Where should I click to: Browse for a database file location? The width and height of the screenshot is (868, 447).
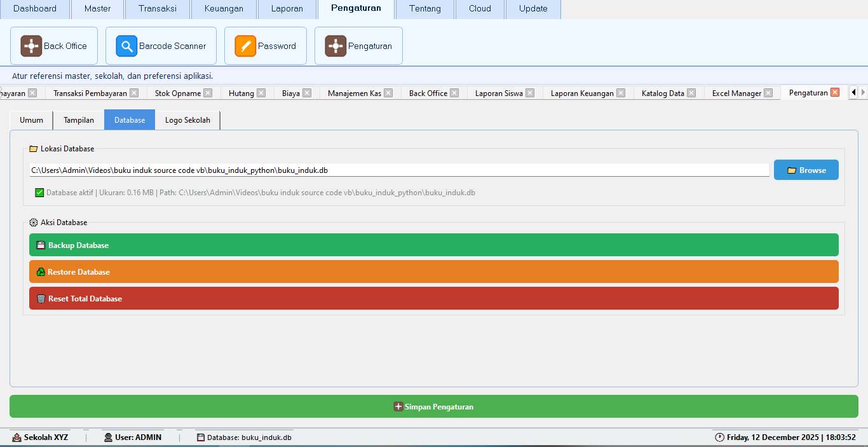(806, 170)
